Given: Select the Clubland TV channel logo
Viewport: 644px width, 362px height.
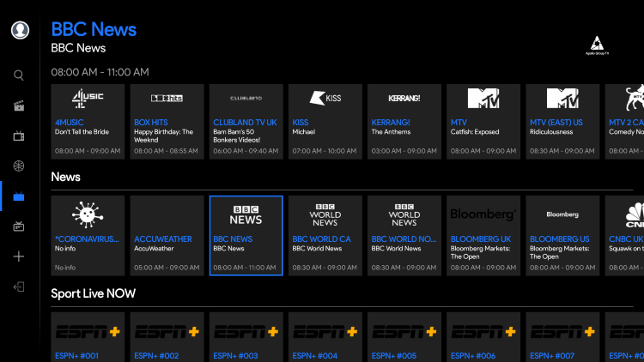Looking at the screenshot, I should tap(246, 98).
